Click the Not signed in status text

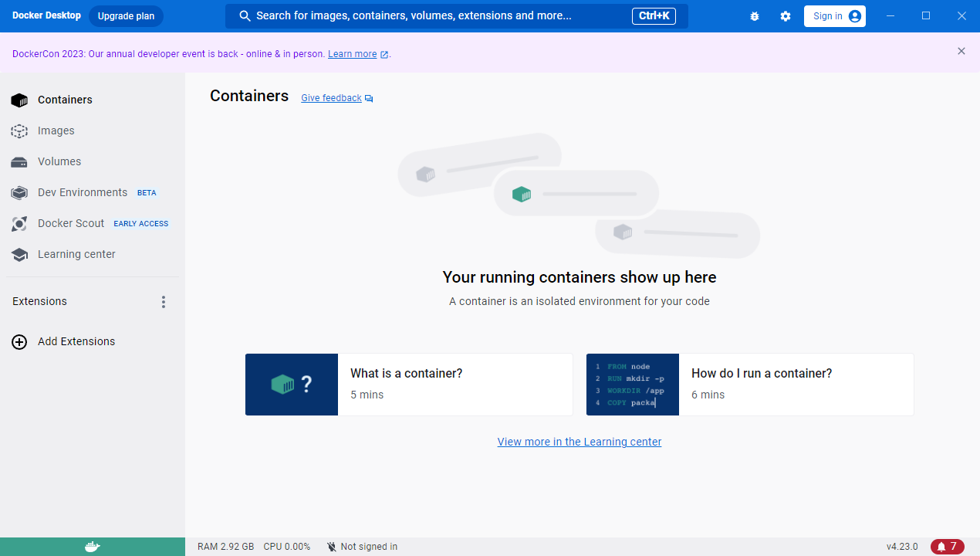pos(369,547)
